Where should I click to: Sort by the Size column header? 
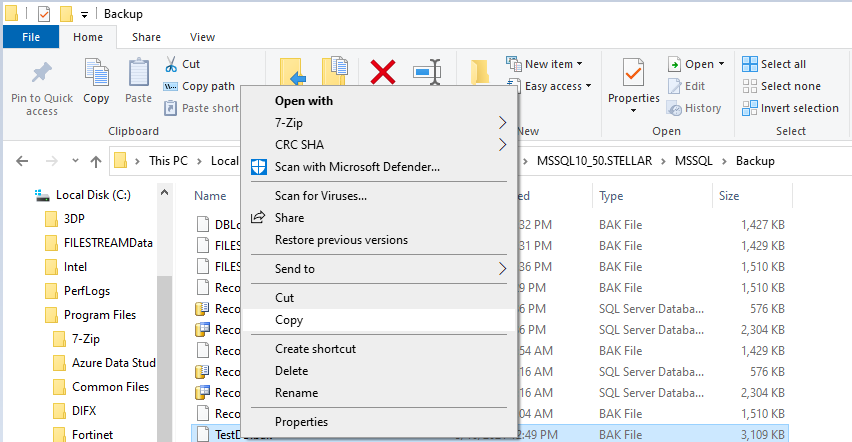point(729,196)
